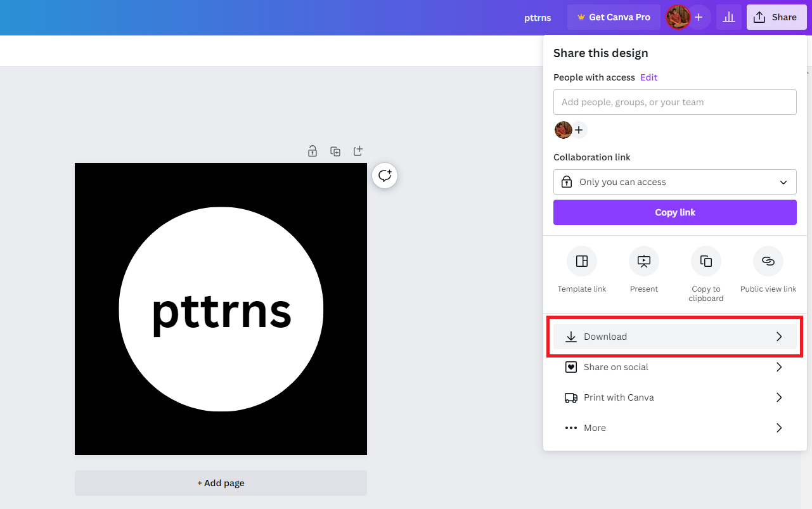
Task: Click the plus next to access avatar
Action: click(x=579, y=130)
